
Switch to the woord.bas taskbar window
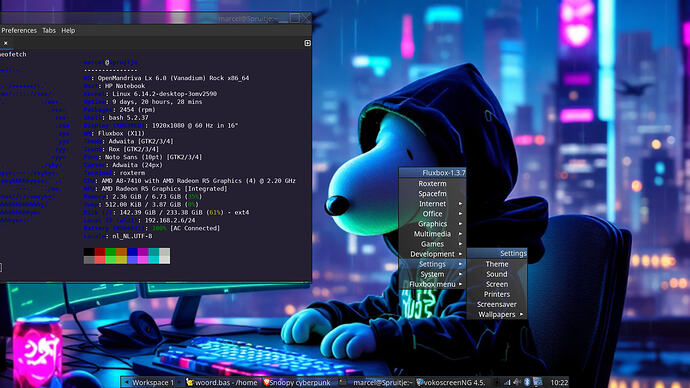pos(222,382)
